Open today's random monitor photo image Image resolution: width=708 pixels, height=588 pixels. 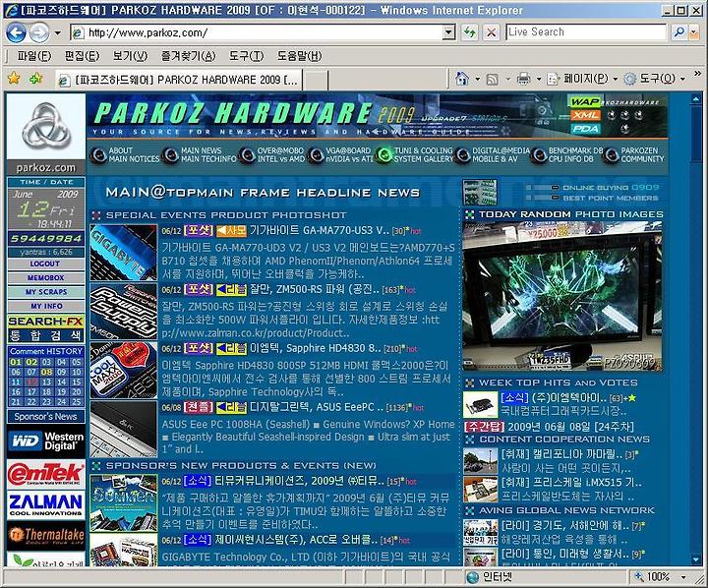click(562, 296)
